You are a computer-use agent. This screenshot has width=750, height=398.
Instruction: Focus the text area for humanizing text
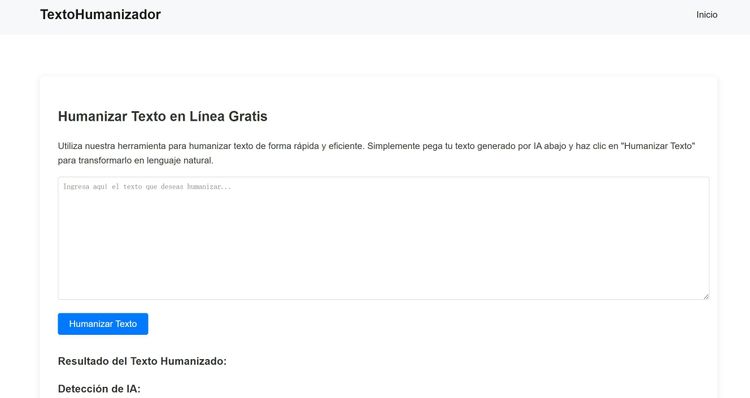(384, 238)
